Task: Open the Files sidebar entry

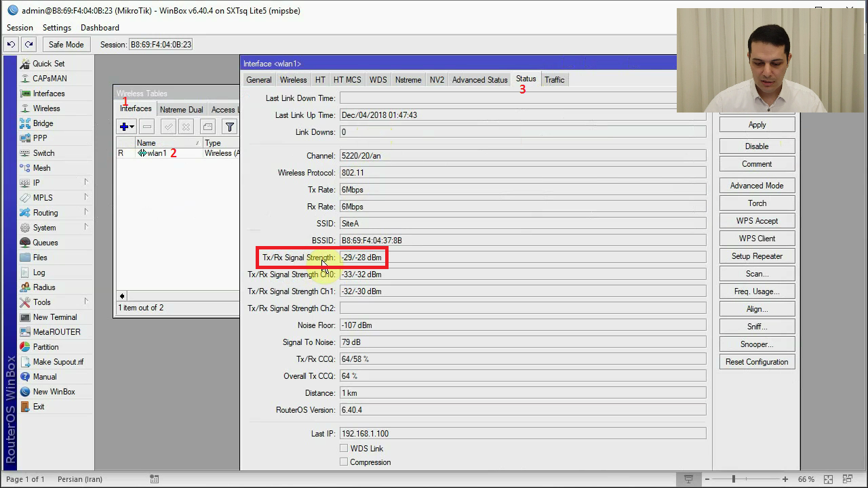Action: point(40,258)
